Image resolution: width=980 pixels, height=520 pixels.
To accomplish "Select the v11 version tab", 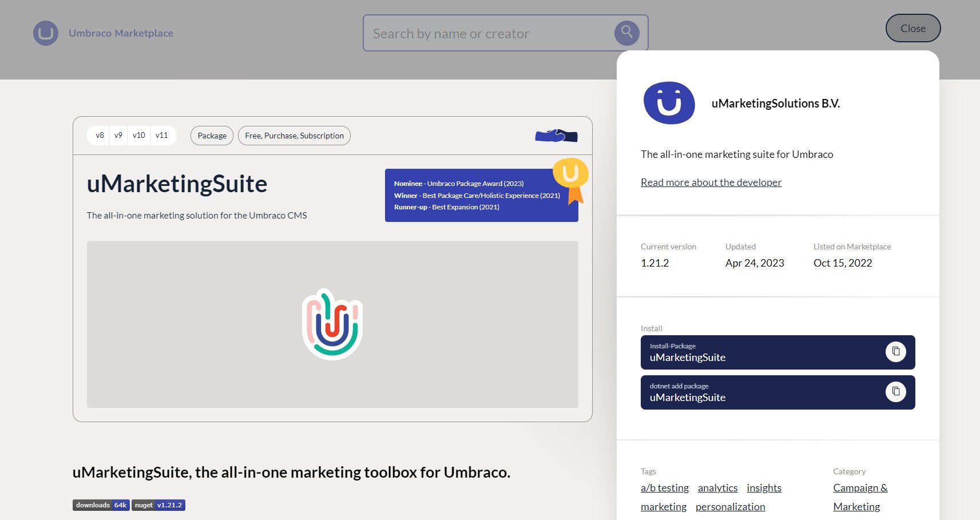I will point(162,136).
